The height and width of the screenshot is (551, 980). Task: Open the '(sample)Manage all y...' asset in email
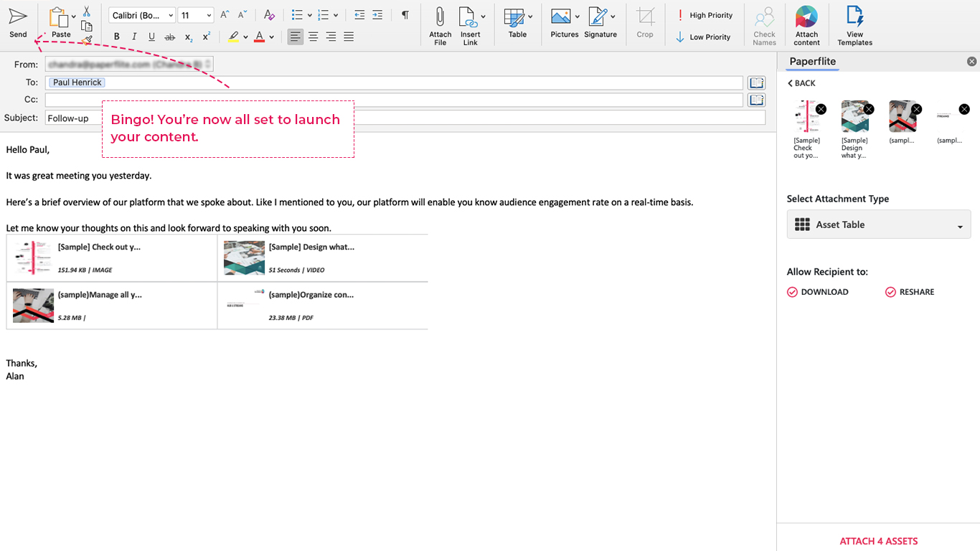pyautogui.click(x=112, y=306)
